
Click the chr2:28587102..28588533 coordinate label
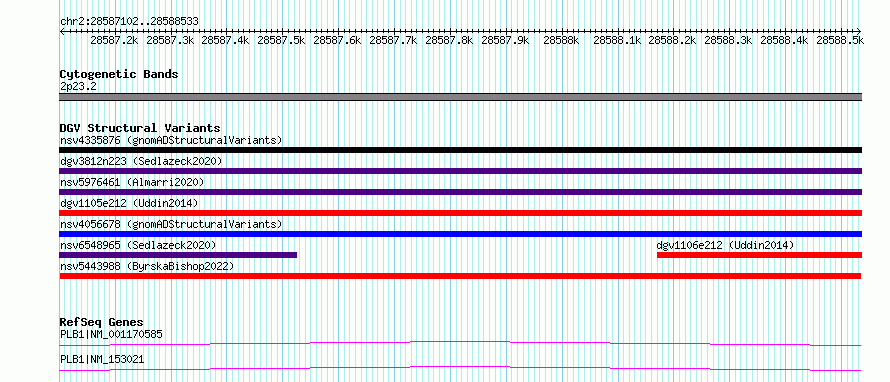click(129, 21)
